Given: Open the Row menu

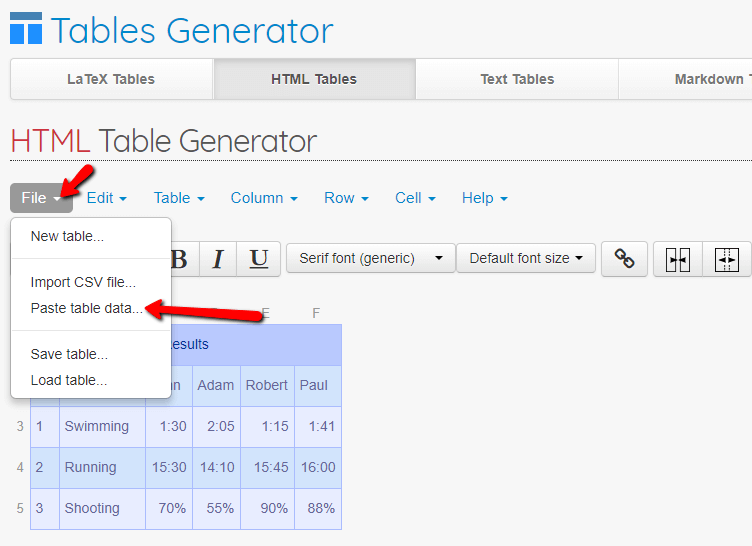Looking at the screenshot, I should point(346,198).
